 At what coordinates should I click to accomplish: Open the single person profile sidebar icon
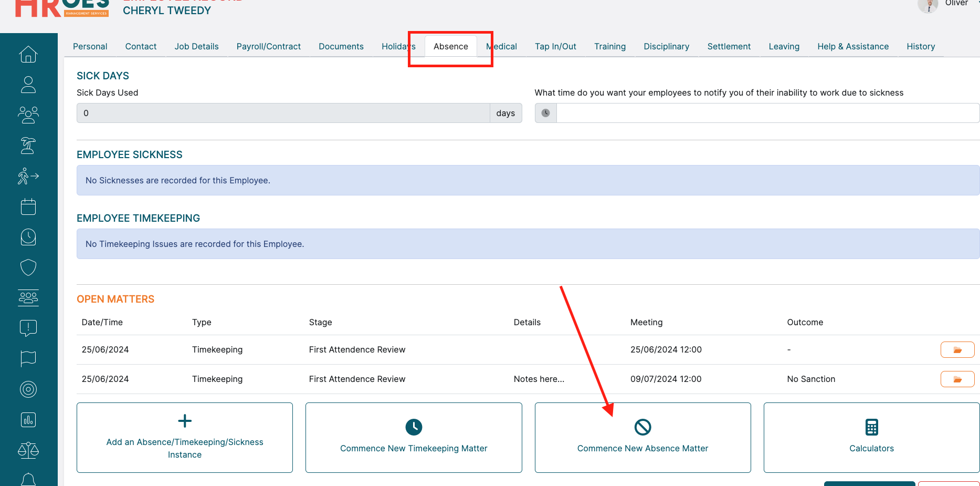tap(28, 85)
